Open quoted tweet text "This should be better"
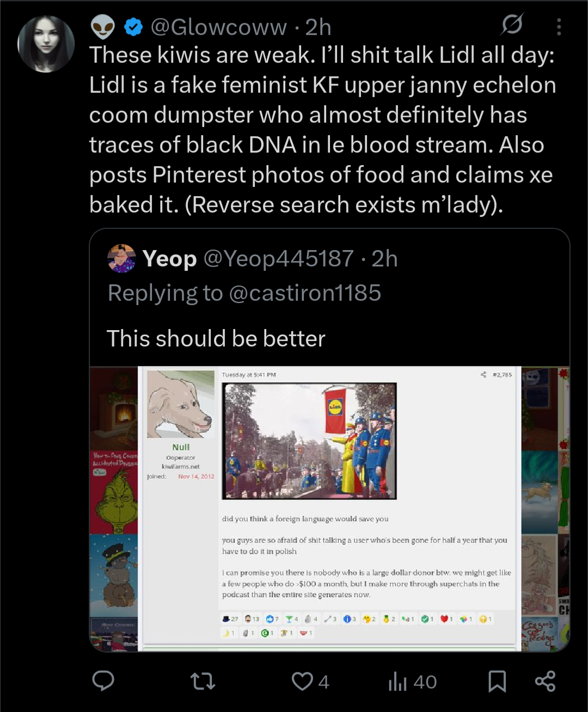The width and height of the screenshot is (588, 712). [x=216, y=338]
